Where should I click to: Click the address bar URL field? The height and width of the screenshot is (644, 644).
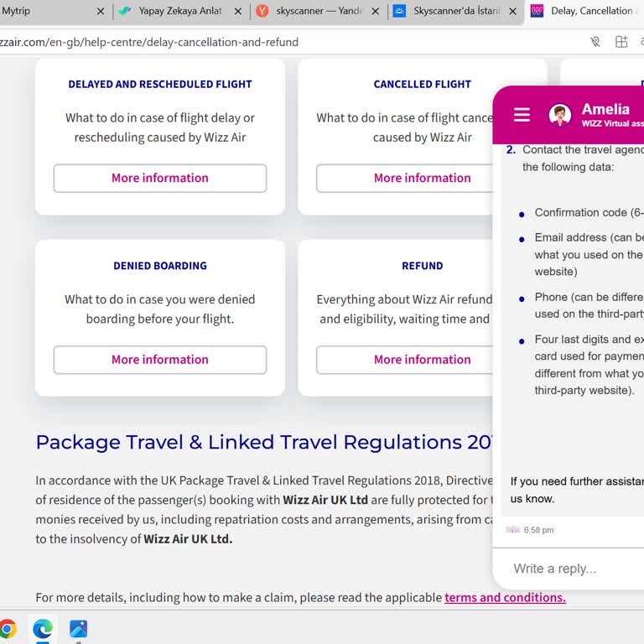pyautogui.click(x=288, y=42)
